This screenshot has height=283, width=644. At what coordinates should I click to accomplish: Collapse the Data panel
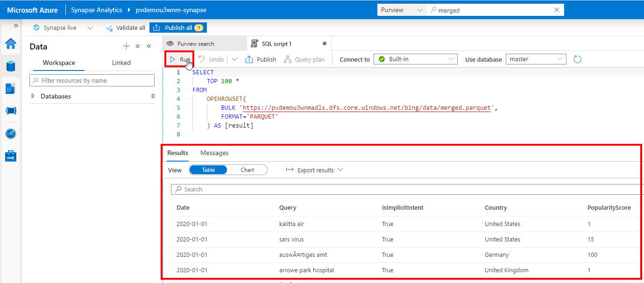click(149, 46)
